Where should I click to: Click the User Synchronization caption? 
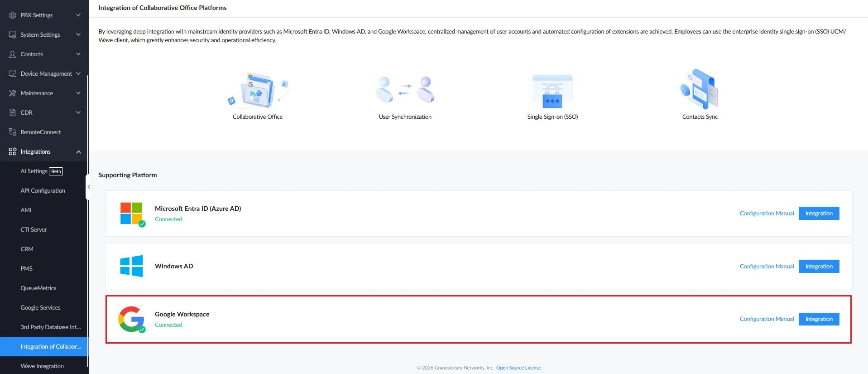pos(405,117)
